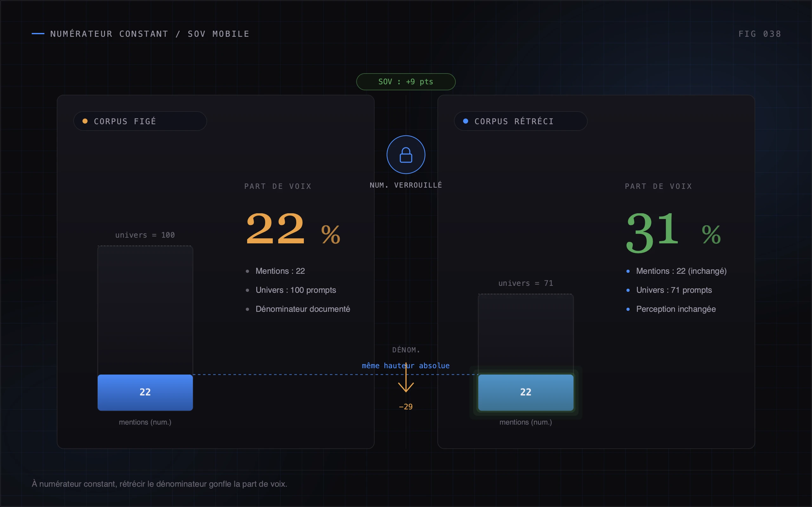Click the blue bullet before Perception inchangée

pyautogui.click(x=628, y=309)
